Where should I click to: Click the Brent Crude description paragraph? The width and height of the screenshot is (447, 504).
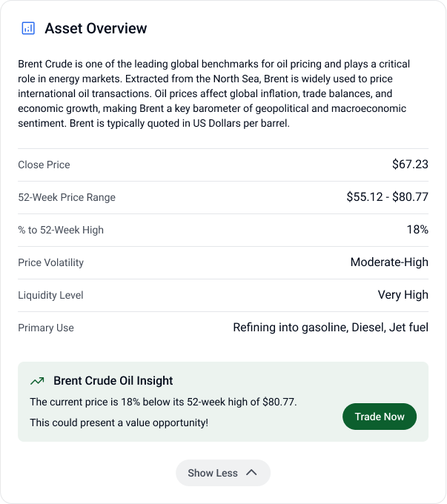tap(215, 94)
